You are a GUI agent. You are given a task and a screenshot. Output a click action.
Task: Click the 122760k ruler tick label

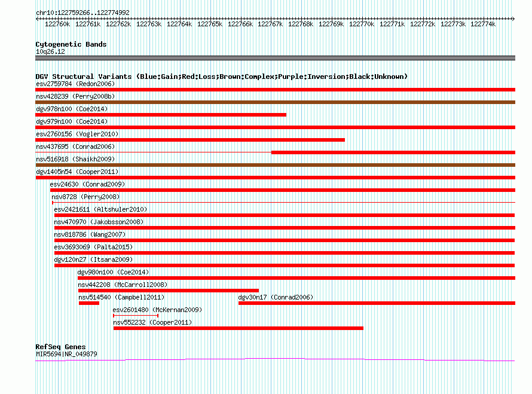57,24
